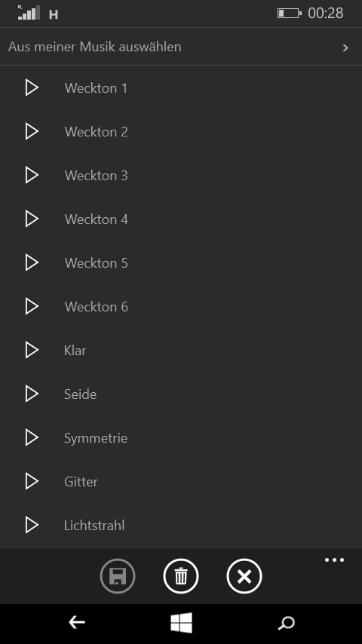362x644 pixels.
Task: Tap the circular X cancel icon
Action: coord(244,576)
